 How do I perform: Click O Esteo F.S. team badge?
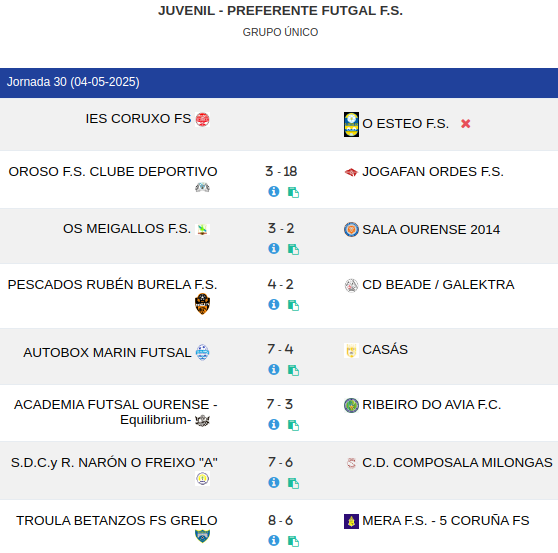coord(351,124)
